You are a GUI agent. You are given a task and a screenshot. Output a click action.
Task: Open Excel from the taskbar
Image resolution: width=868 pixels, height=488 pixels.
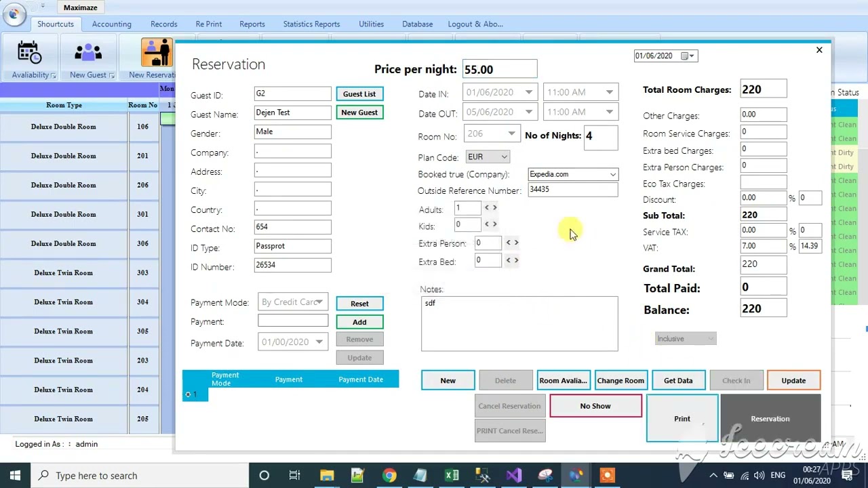pos(452,476)
